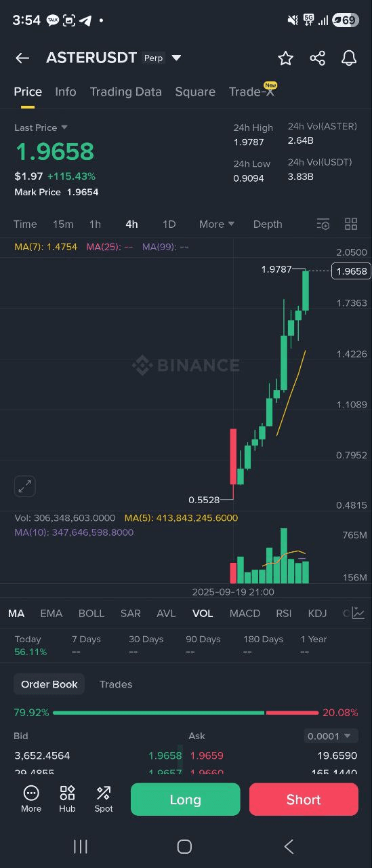
Task: Select the 15m timeframe
Action: 63,224
